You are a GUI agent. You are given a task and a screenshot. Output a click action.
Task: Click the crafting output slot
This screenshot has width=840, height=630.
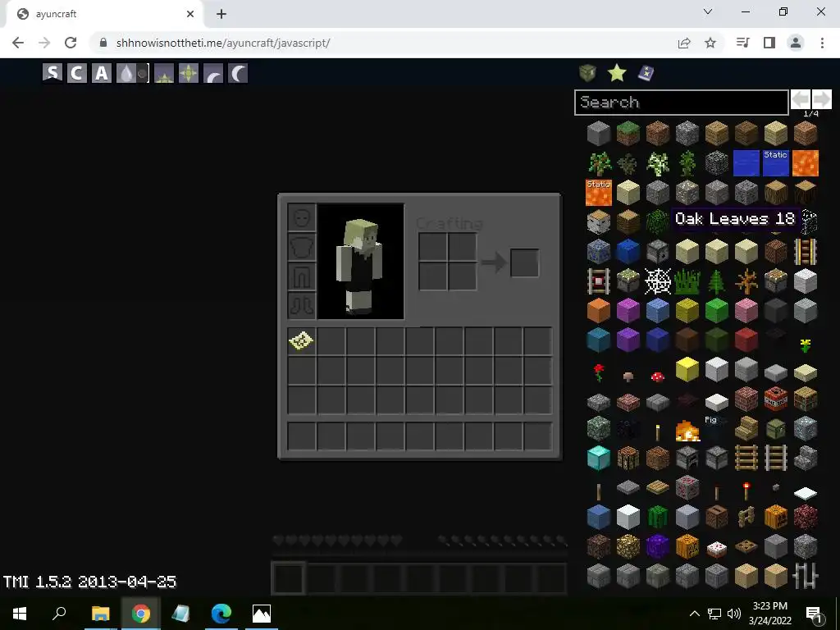524,263
